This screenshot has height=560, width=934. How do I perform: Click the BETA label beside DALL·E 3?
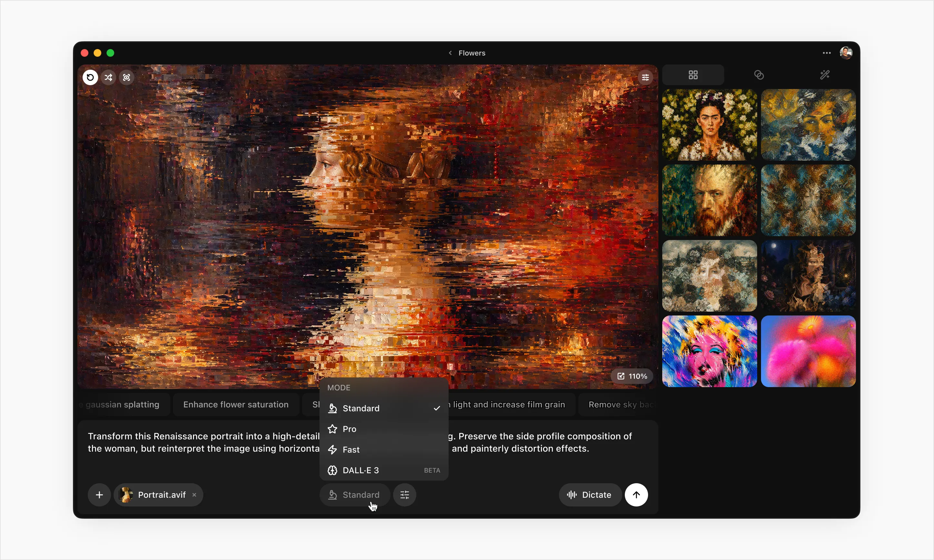tap(432, 470)
